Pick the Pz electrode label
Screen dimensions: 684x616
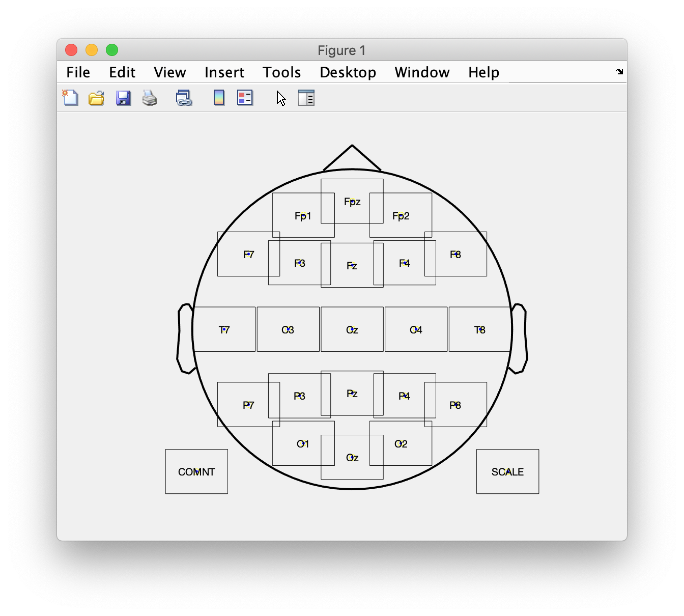[352, 394]
